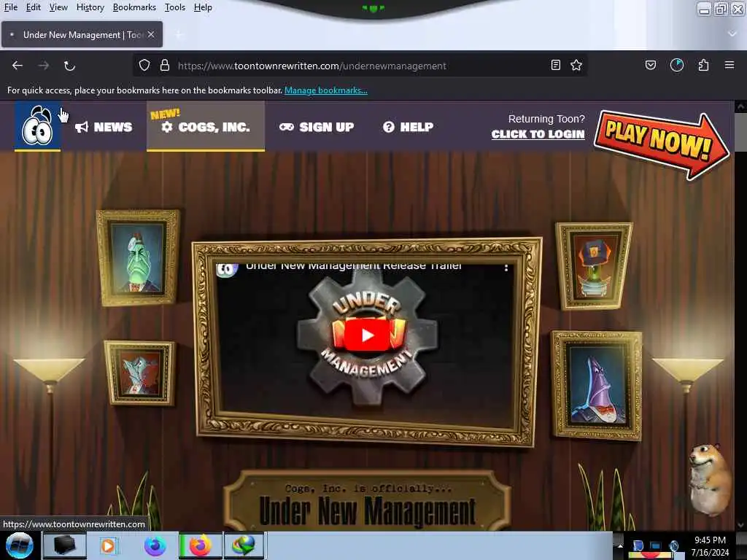Click the green Cog portrait frame
The height and width of the screenshot is (560, 747).
(138, 257)
